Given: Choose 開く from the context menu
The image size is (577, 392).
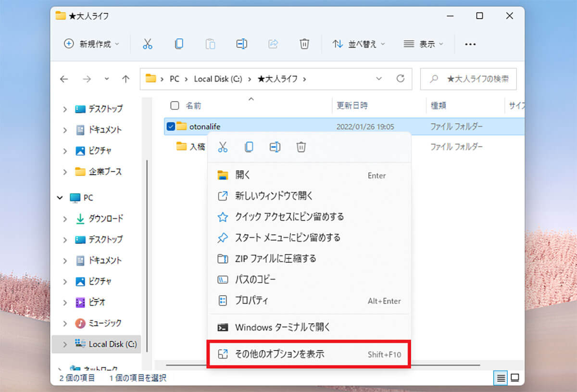Looking at the screenshot, I should (309, 175).
